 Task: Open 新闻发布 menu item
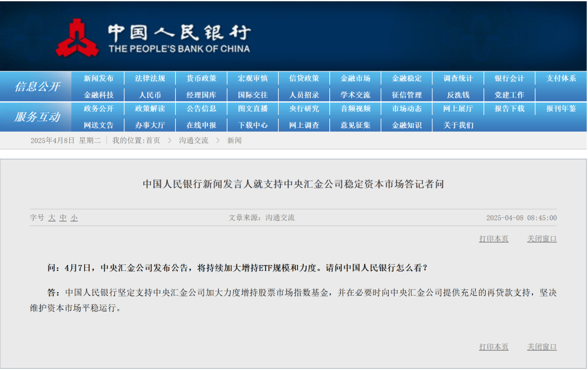click(99, 78)
